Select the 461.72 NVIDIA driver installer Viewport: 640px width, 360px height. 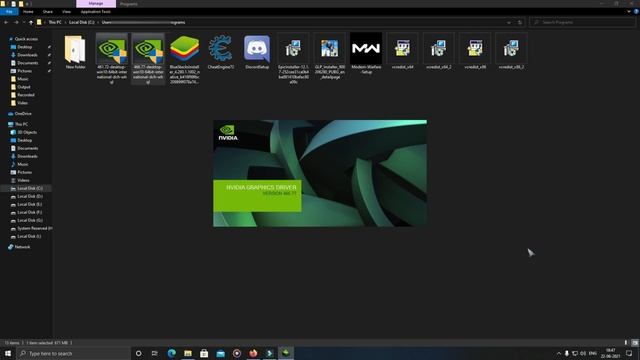(x=111, y=59)
